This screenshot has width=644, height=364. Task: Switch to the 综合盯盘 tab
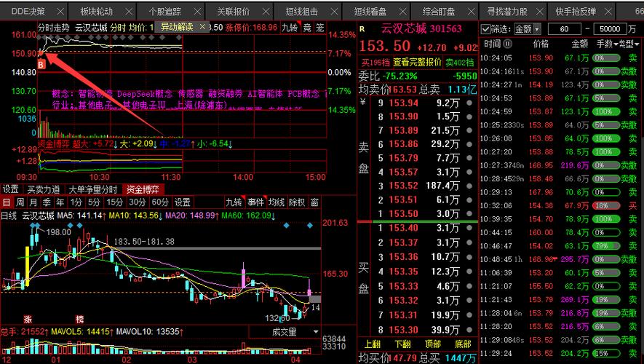point(439,12)
